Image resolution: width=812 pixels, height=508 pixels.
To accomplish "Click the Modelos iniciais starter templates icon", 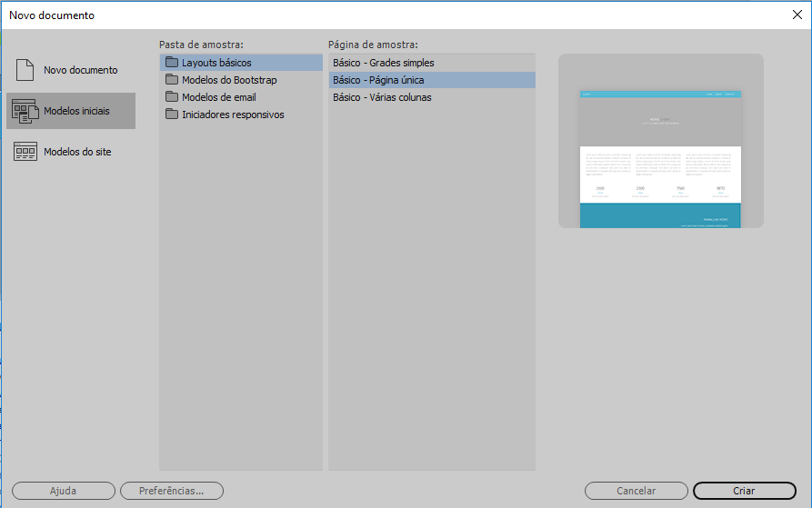I will [25, 111].
